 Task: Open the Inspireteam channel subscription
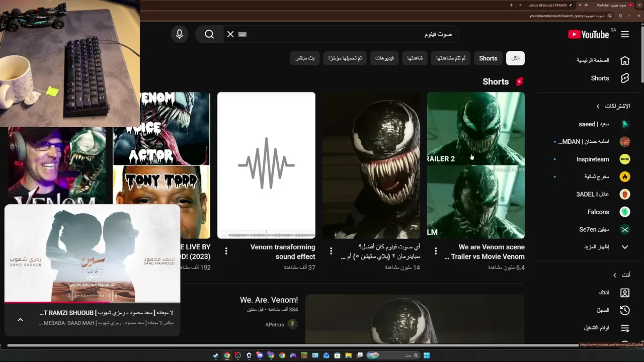604,159
